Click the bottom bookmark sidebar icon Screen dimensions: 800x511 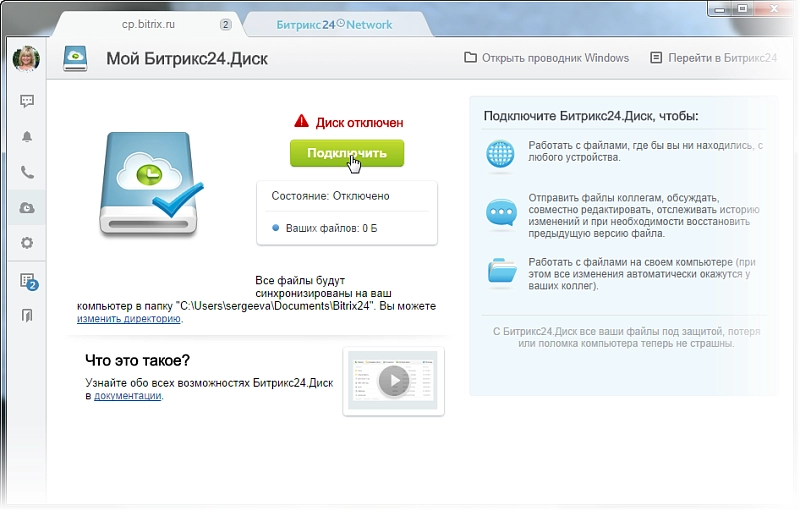click(x=27, y=317)
